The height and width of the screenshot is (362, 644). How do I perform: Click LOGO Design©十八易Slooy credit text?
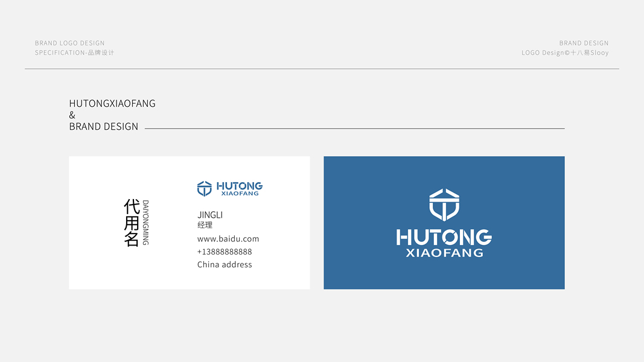tap(565, 52)
